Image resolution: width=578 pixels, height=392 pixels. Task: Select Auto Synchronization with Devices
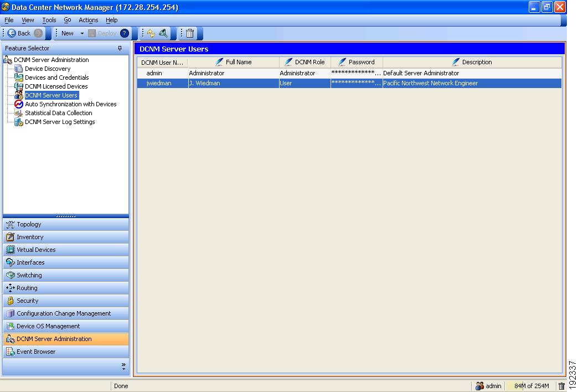coord(71,104)
